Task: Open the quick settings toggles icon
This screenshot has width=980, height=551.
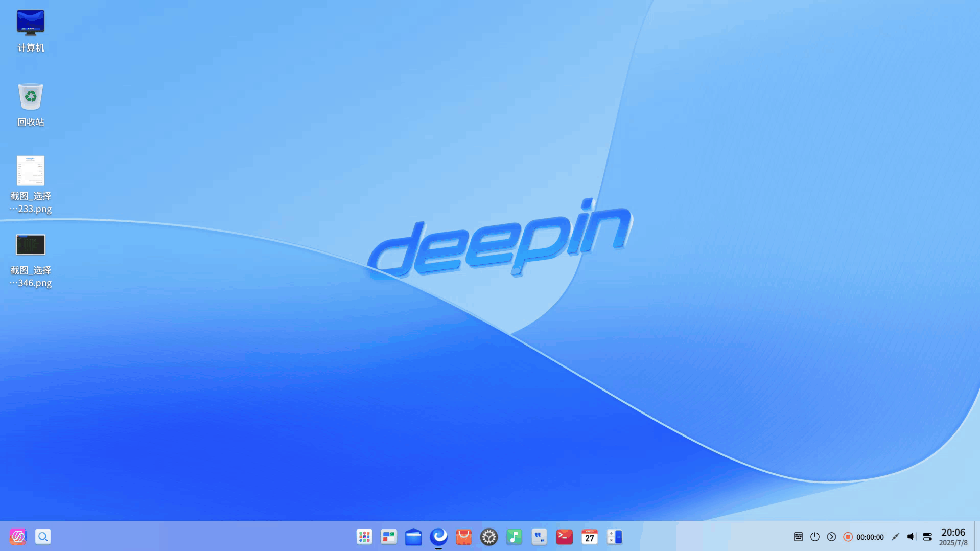Action: coord(927,537)
